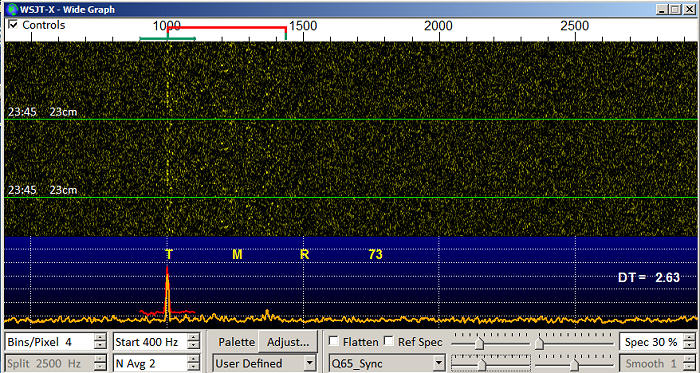Click the Adjust... palette button
Image resolution: width=700 pixels, height=373 pixels.
[x=288, y=342]
